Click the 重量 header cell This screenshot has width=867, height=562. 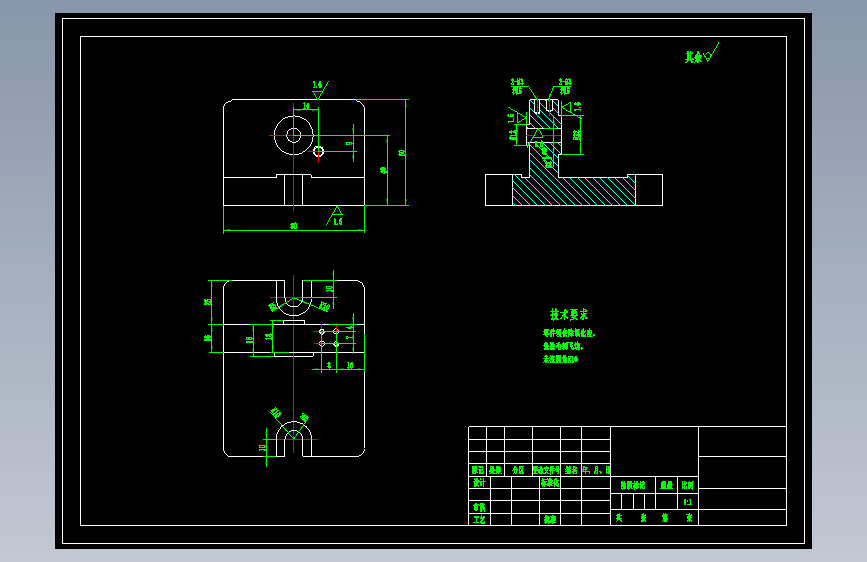pos(666,485)
